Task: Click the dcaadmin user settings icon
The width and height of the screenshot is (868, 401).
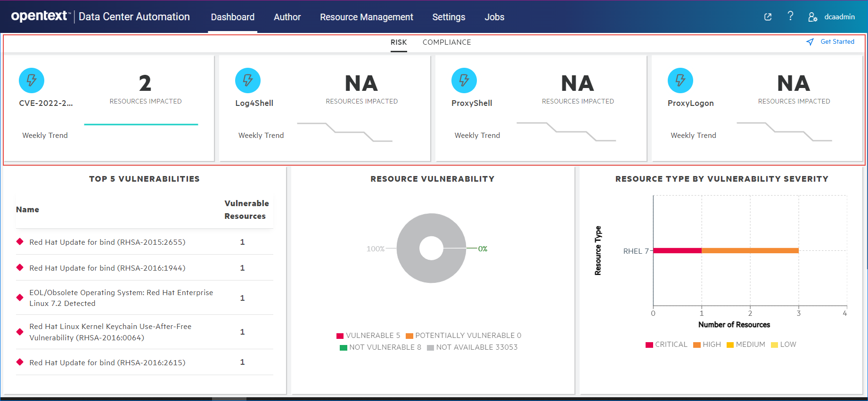Action: (812, 17)
